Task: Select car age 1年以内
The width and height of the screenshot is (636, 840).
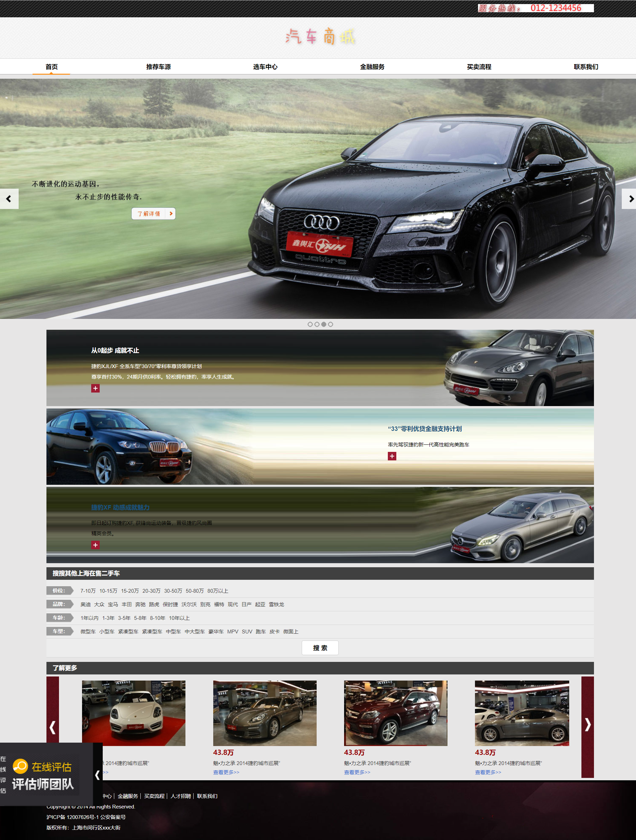Action: tap(89, 618)
